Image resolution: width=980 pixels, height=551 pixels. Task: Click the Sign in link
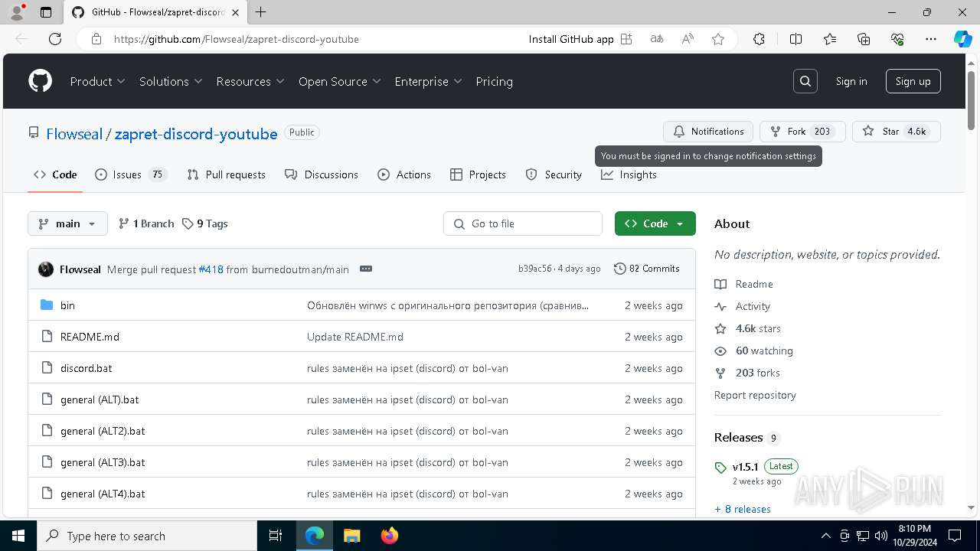coord(851,81)
